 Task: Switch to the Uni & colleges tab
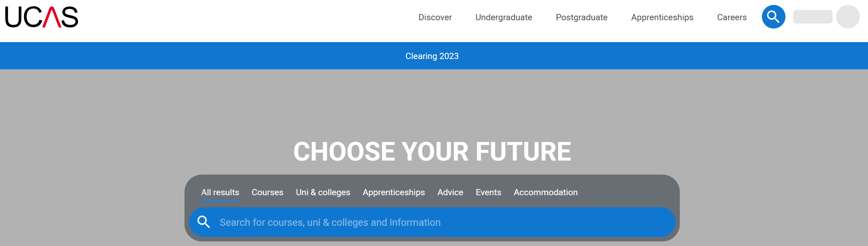pyautogui.click(x=323, y=192)
